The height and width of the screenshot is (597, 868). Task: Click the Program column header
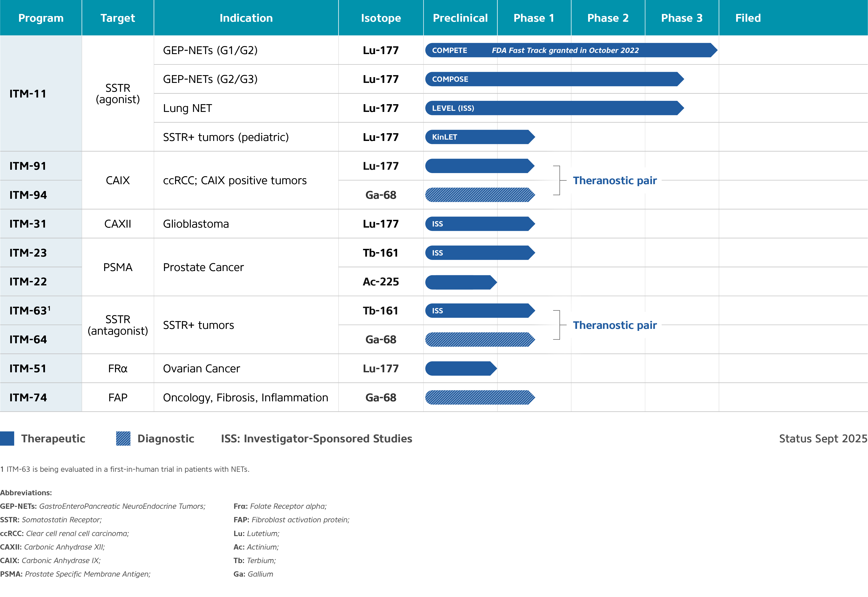pyautogui.click(x=41, y=18)
